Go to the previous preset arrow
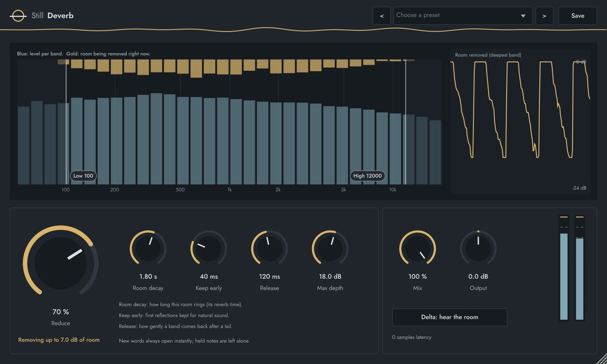The height and width of the screenshot is (364, 607). point(381,16)
